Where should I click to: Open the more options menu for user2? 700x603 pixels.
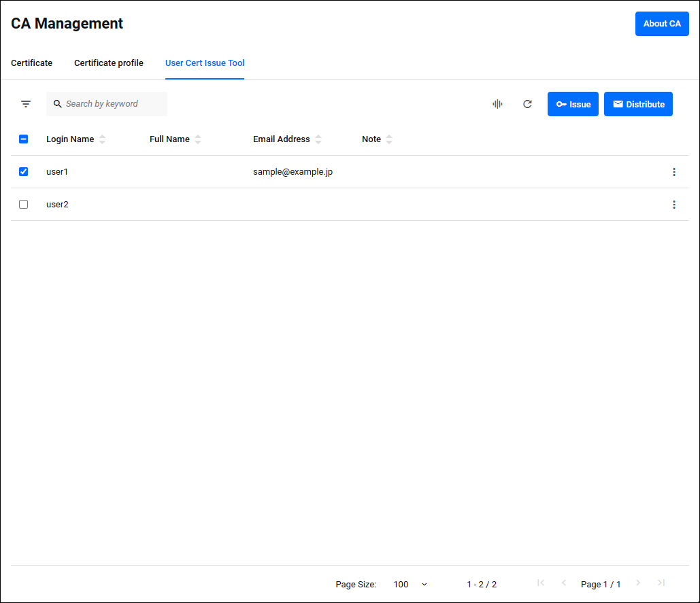(x=673, y=204)
